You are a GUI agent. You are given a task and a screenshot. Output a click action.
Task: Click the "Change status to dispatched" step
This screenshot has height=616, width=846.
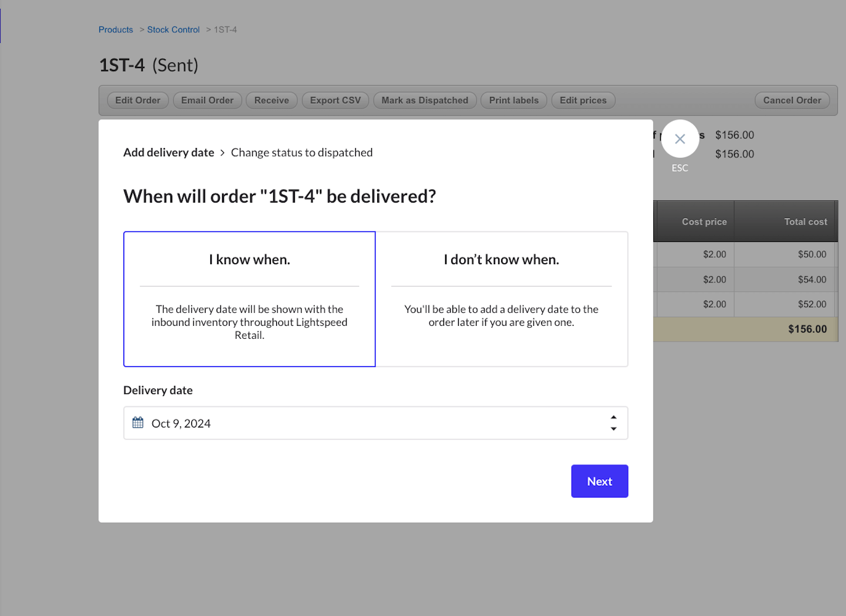301,153
